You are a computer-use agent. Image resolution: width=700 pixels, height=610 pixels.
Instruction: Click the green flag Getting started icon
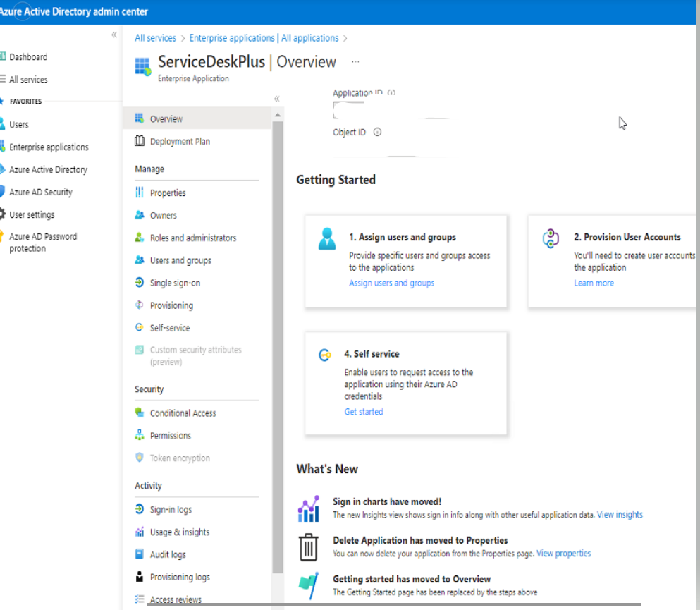tap(309, 585)
